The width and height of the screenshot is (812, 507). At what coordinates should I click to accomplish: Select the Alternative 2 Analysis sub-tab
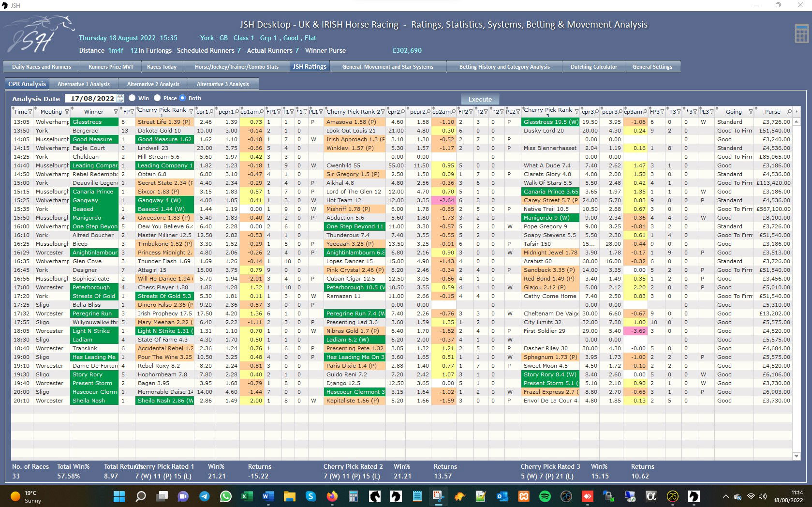(153, 84)
